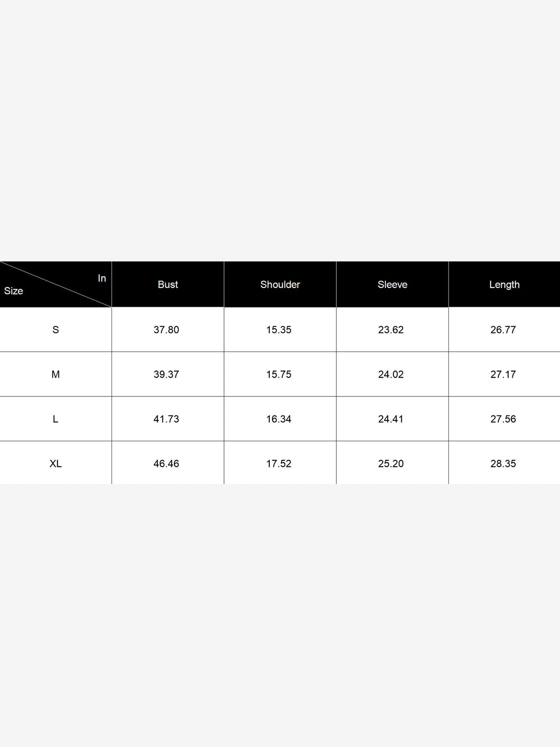Click sleeve value 24.02

click(391, 374)
